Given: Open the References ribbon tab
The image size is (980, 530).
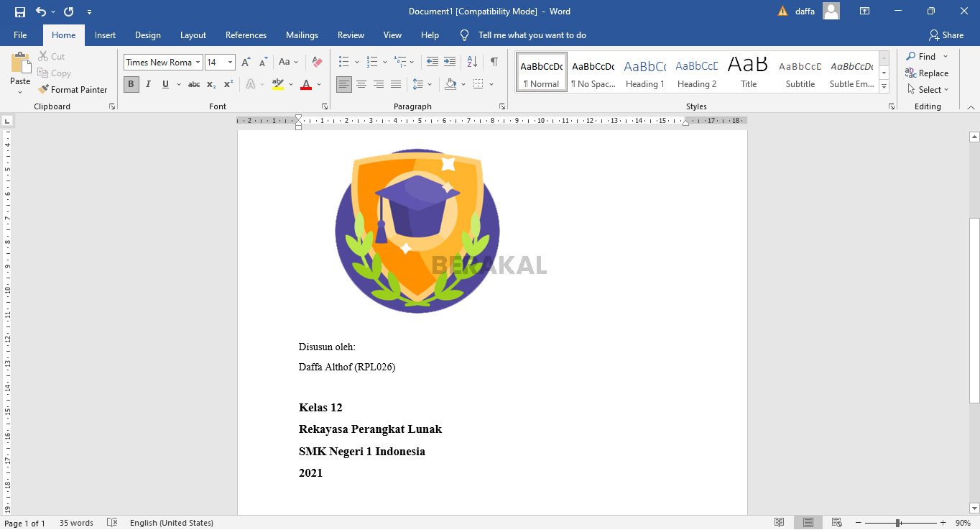Looking at the screenshot, I should click(x=246, y=35).
